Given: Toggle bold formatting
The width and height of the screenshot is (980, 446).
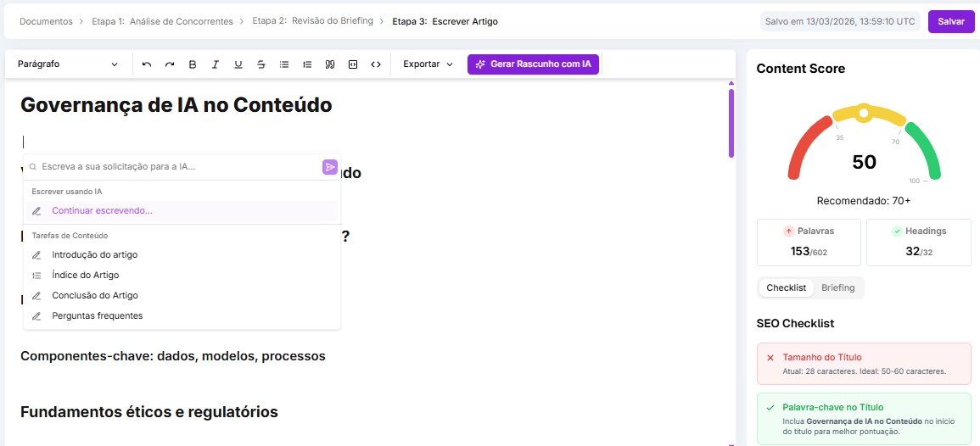Looking at the screenshot, I should click(x=193, y=64).
